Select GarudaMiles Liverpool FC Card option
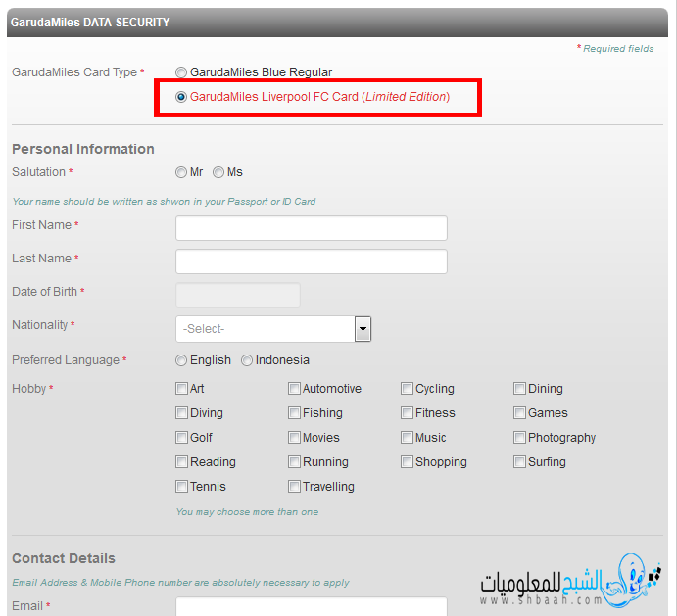Image resolution: width=677 pixels, height=616 pixels. (181, 97)
